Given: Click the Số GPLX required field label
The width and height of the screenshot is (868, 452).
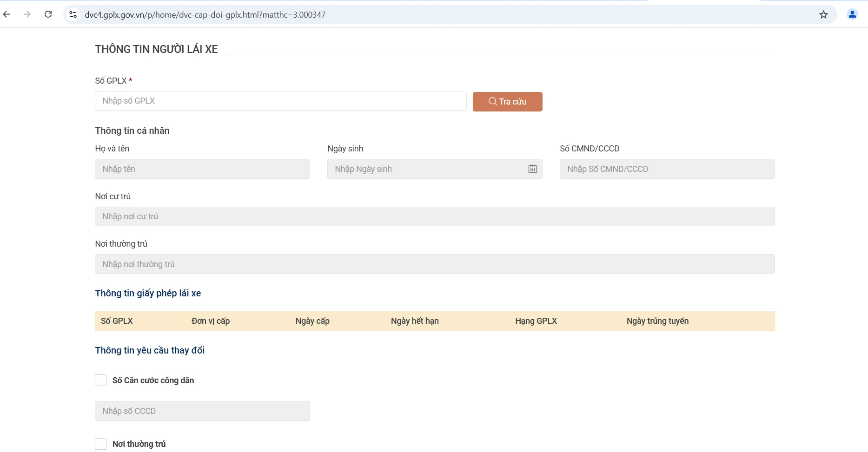Looking at the screenshot, I should (113, 81).
